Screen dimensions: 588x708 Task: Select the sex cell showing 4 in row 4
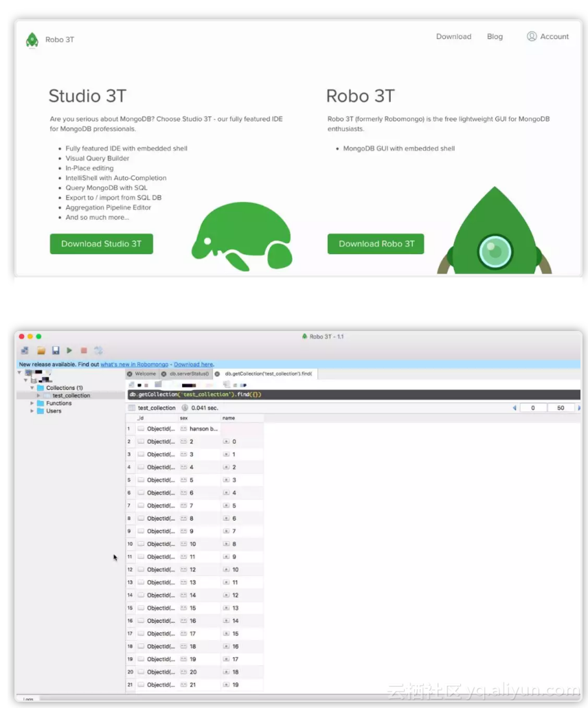(x=199, y=468)
